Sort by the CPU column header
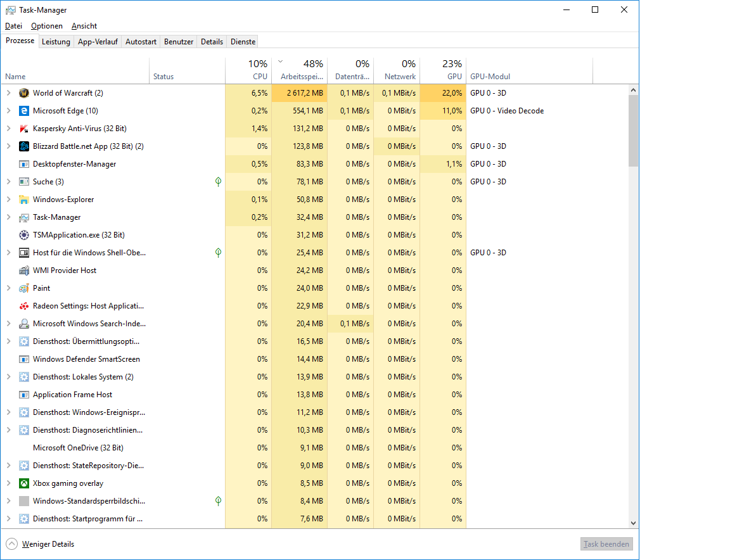Screen dimensions: 730x560 tap(248, 70)
